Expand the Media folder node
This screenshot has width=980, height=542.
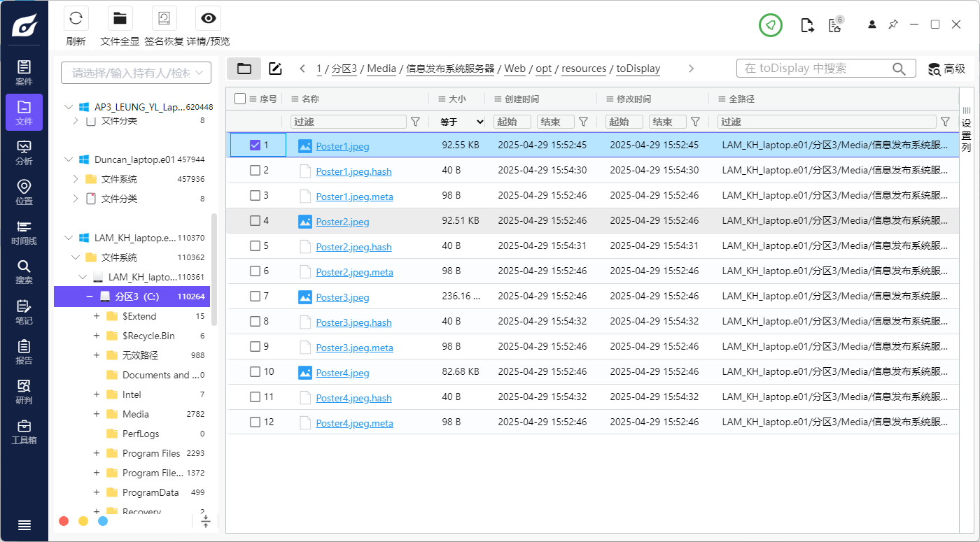(x=97, y=414)
